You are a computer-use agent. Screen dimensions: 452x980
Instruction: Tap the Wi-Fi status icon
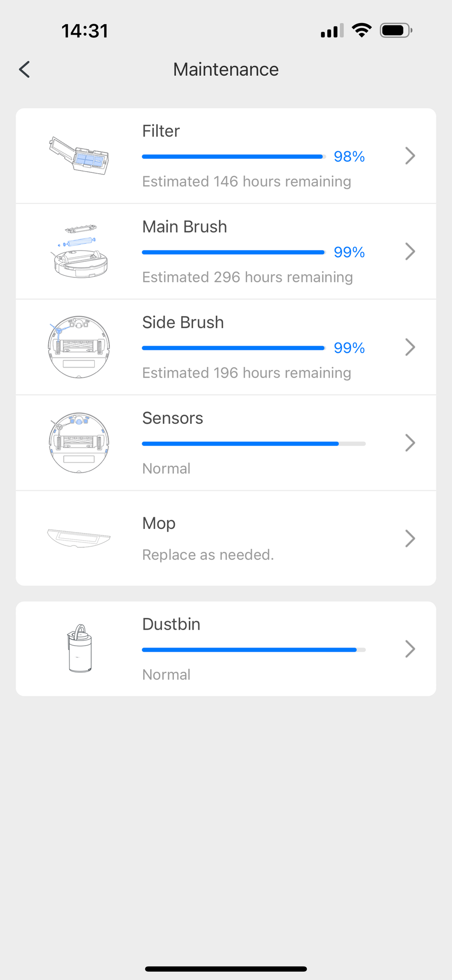[362, 31]
